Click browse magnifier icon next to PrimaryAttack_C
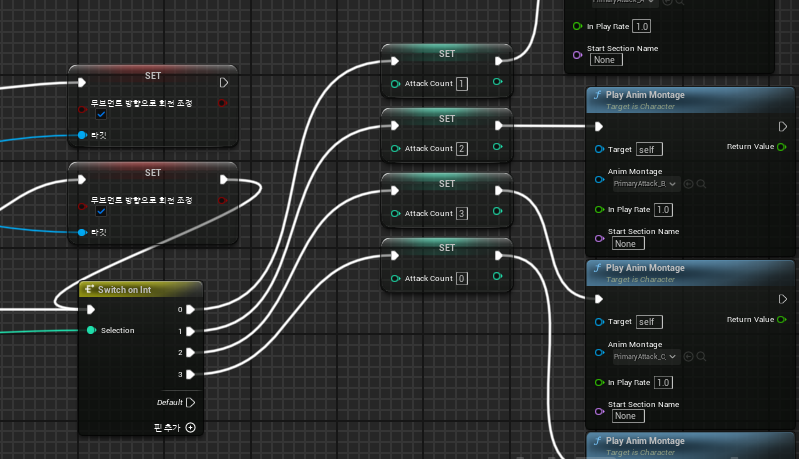The image size is (799, 459). [701, 357]
